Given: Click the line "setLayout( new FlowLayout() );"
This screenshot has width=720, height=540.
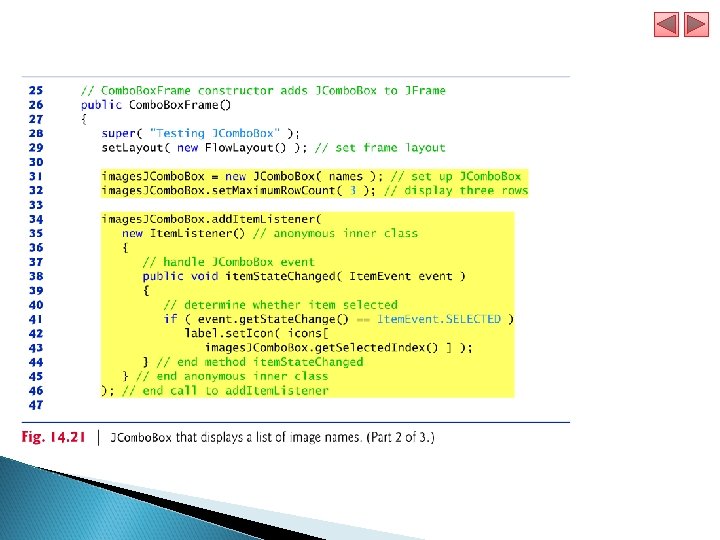Looking at the screenshot, I should tap(204, 148).
